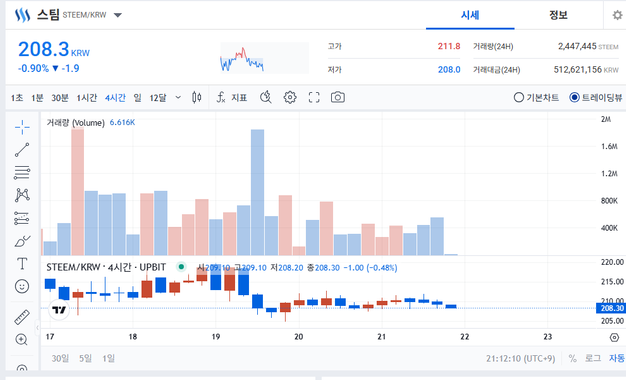Select the crosshair cursor tool
The width and height of the screenshot is (626, 380).
point(22,127)
